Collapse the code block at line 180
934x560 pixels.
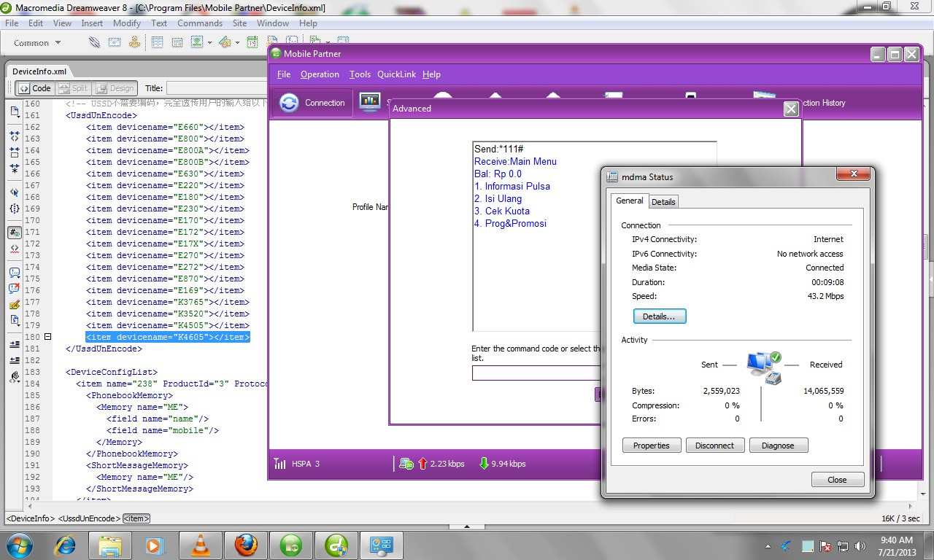click(48, 337)
